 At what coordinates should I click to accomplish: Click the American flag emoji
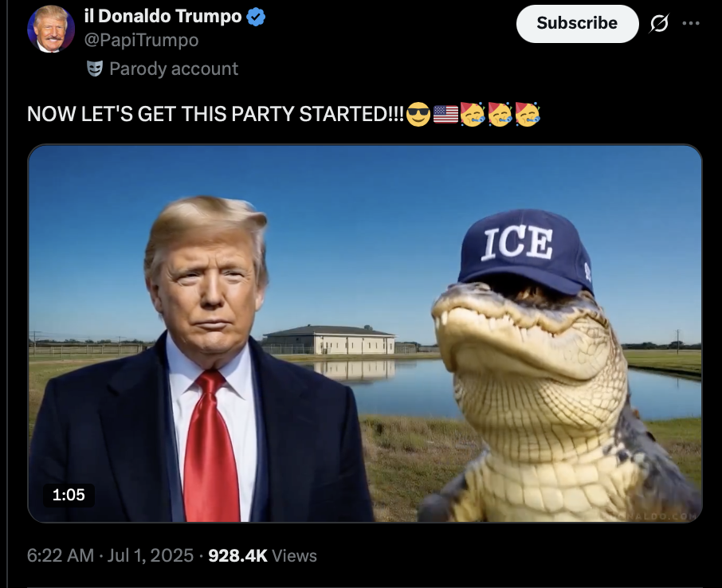coord(445,114)
